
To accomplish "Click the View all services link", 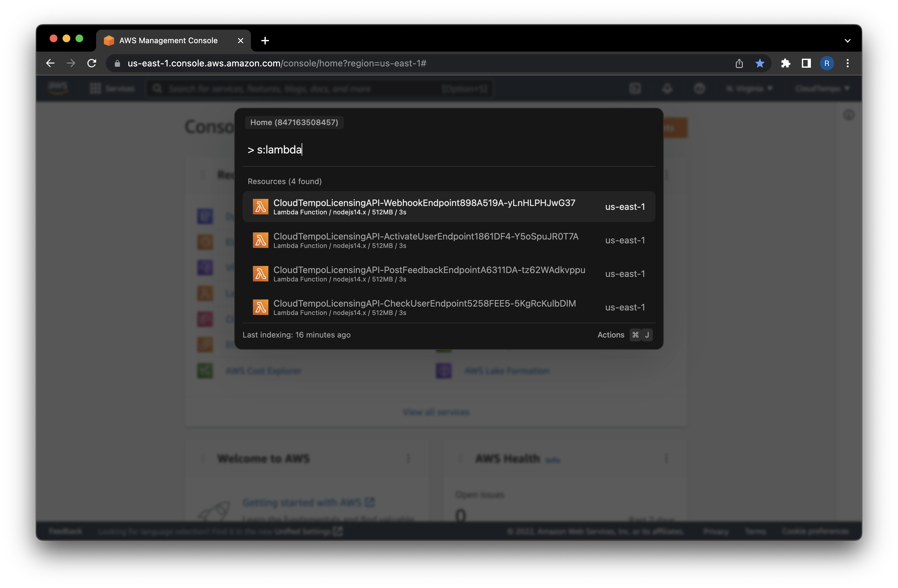I will [x=436, y=412].
